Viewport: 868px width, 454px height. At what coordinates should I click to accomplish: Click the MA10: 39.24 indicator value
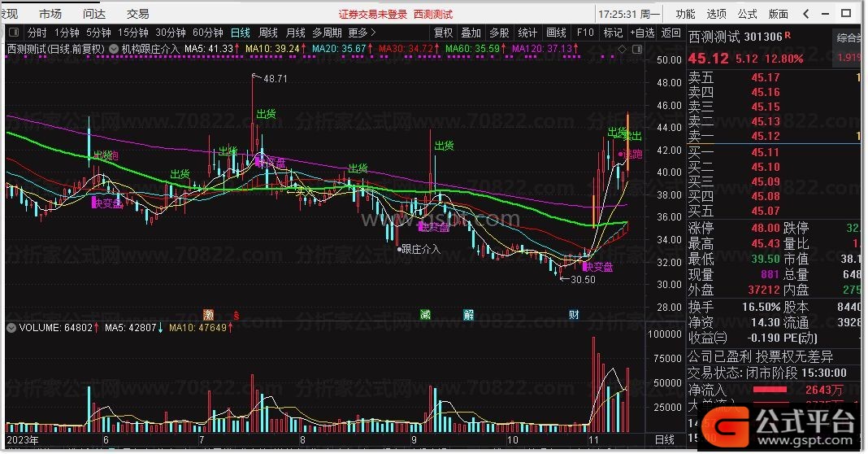276,49
